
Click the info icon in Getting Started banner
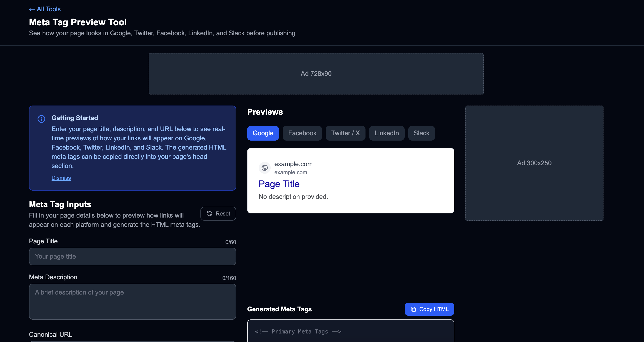point(41,119)
